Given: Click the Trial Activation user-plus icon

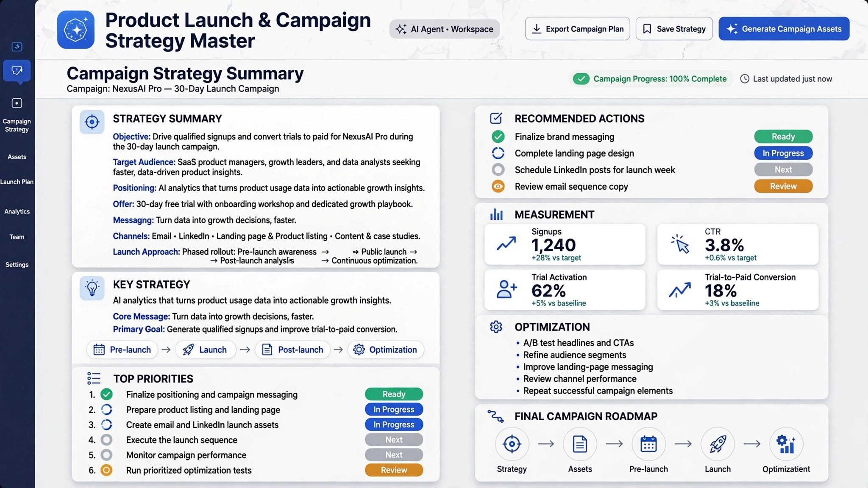Looking at the screenshot, I should pyautogui.click(x=506, y=289).
